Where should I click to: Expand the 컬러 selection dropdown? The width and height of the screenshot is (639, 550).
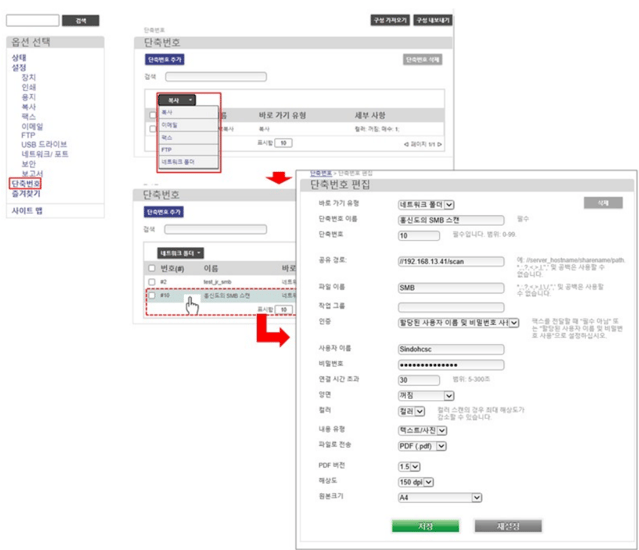[419, 412]
